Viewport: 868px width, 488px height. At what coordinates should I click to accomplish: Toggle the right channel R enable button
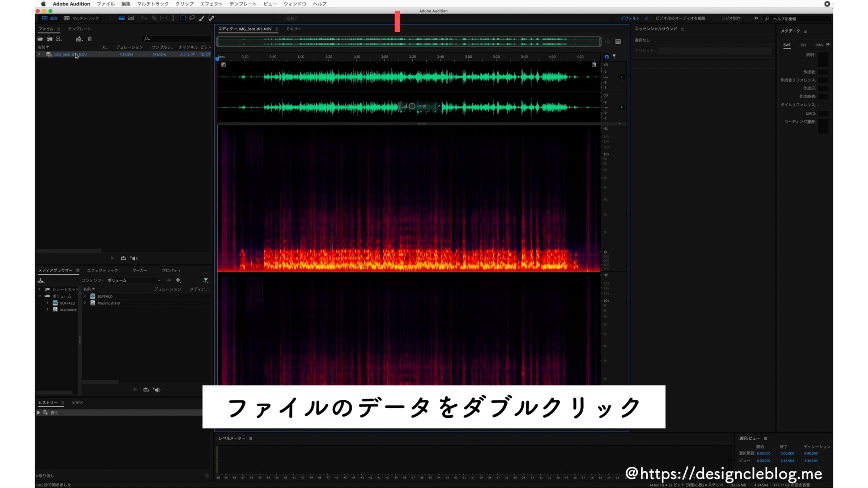pos(622,107)
